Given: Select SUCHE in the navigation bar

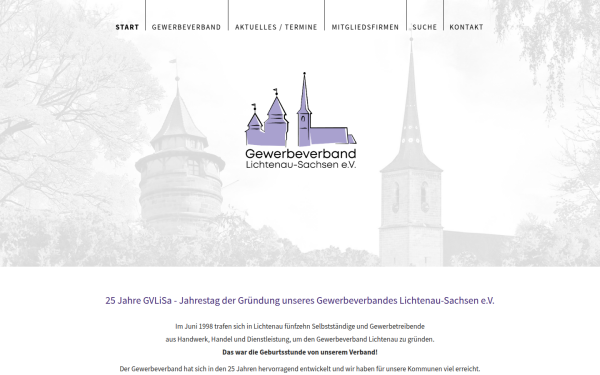Looking at the screenshot, I should click(x=425, y=27).
